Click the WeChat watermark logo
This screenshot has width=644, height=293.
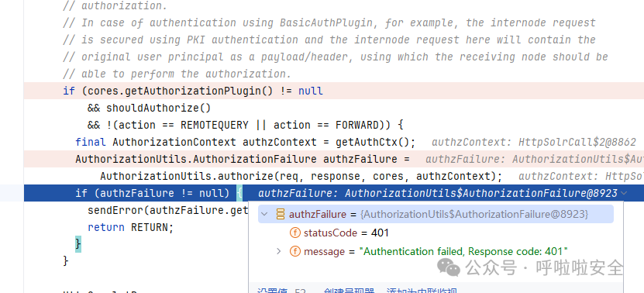(449, 267)
